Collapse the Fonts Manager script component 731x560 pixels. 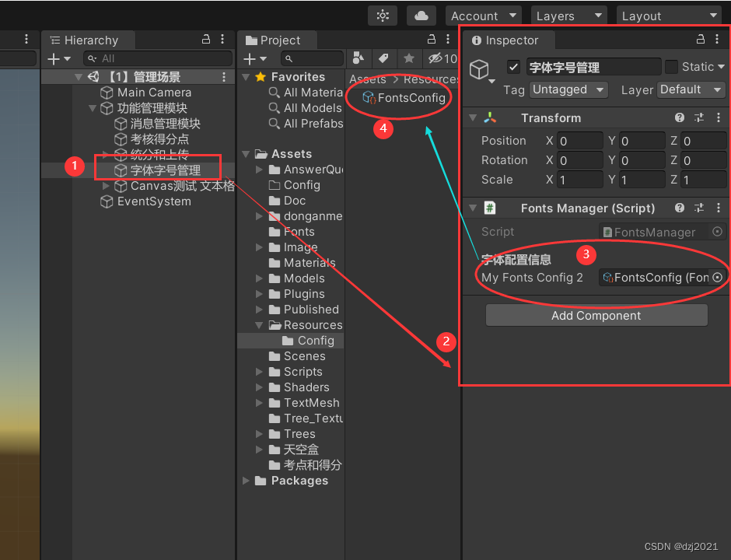tap(473, 208)
